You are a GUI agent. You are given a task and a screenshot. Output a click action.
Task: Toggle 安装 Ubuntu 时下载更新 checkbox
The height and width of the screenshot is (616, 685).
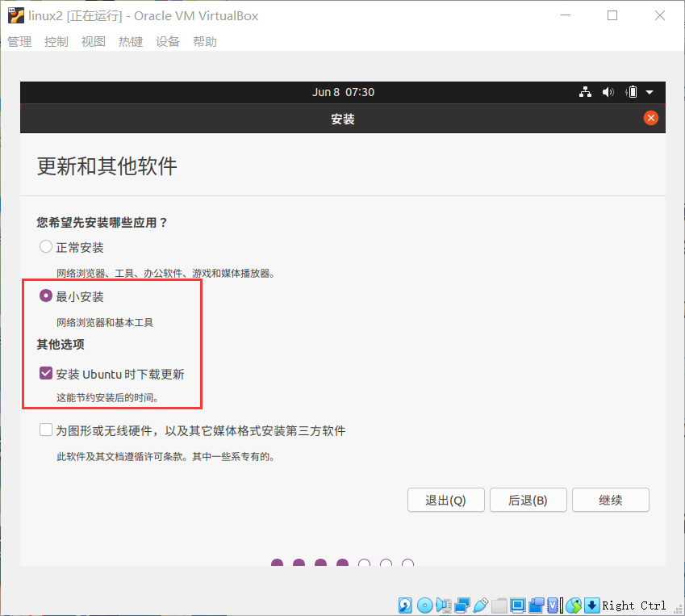(x=46, y=373)
